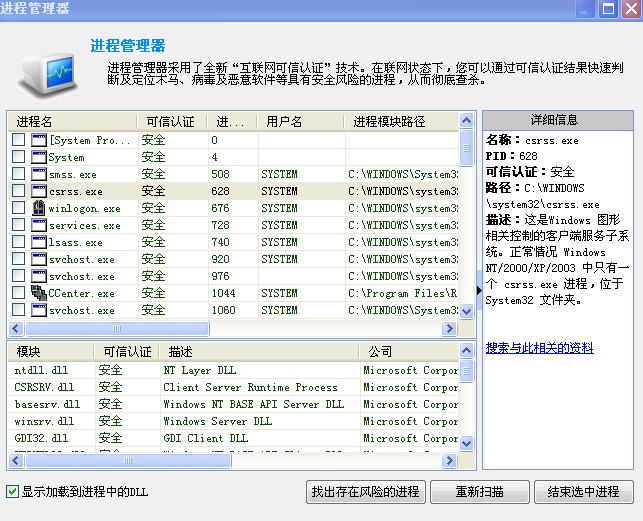
Task: Click the csrss.exe process icon
Action: point(39,191)
